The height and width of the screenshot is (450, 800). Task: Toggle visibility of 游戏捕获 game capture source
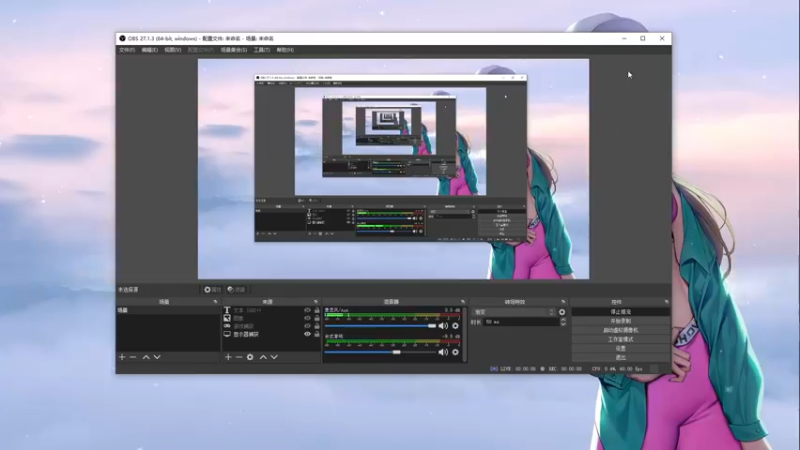[x=307, y=326]
